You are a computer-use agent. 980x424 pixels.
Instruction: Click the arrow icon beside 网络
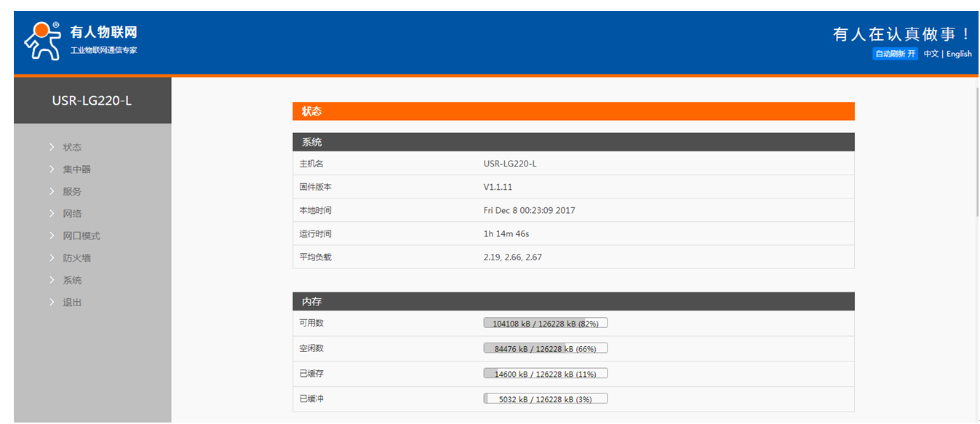click(x=52, y=214)
